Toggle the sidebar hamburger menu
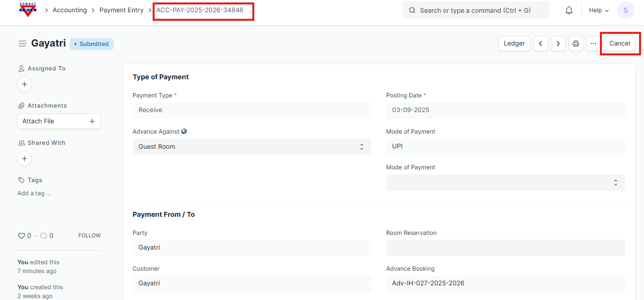 (x=22, y=44)
